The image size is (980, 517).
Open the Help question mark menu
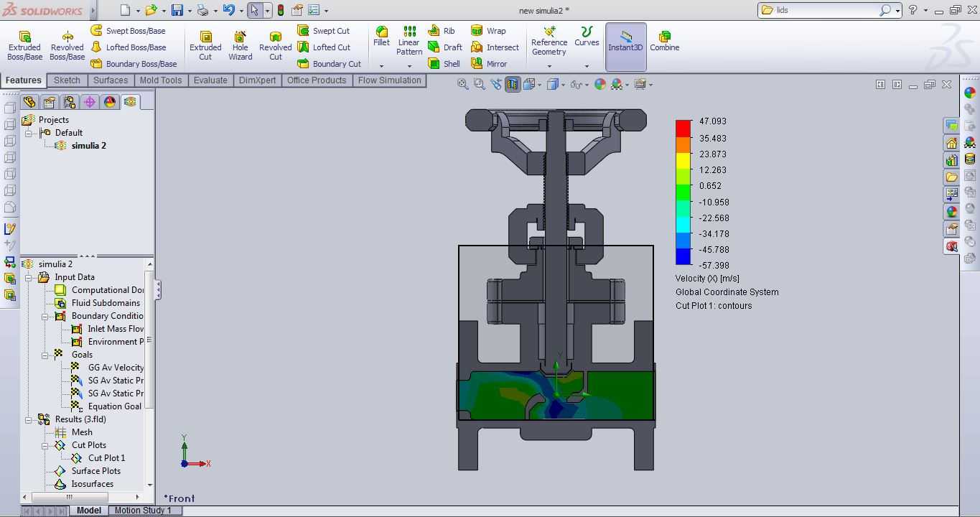[x=913, y=10]
